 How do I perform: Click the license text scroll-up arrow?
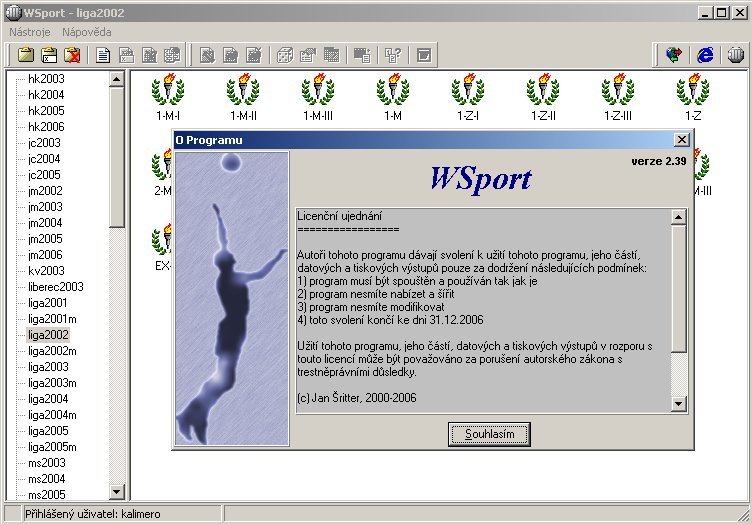[x=678, y=217]
